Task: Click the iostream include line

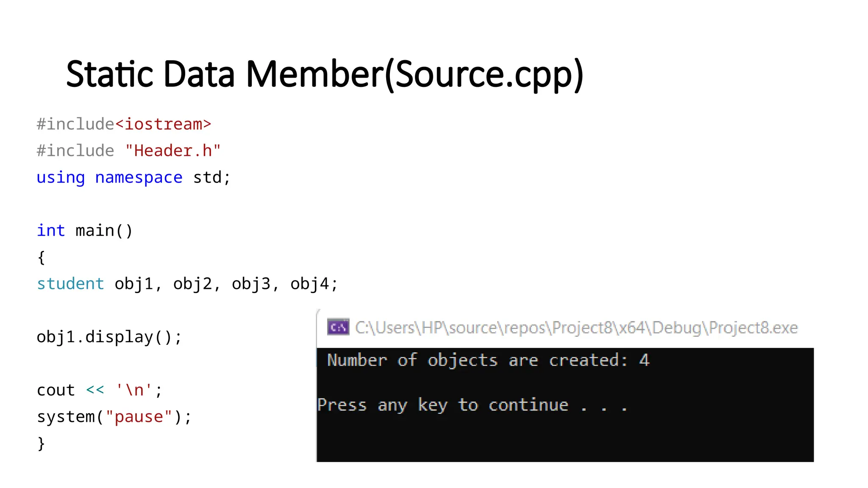Action: pos(124,124)
